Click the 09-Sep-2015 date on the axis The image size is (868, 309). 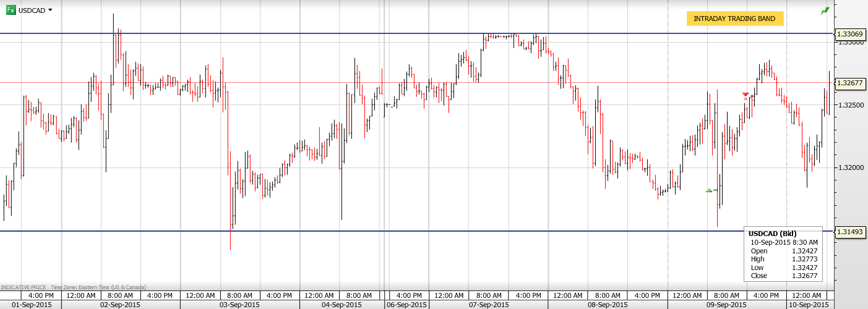coord(726,305)
